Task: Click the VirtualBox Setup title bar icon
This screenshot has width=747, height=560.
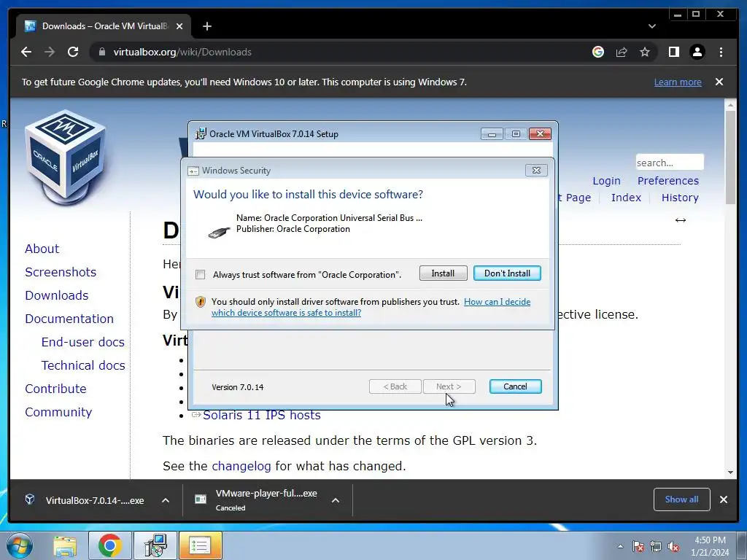Action: click(201, 134)
